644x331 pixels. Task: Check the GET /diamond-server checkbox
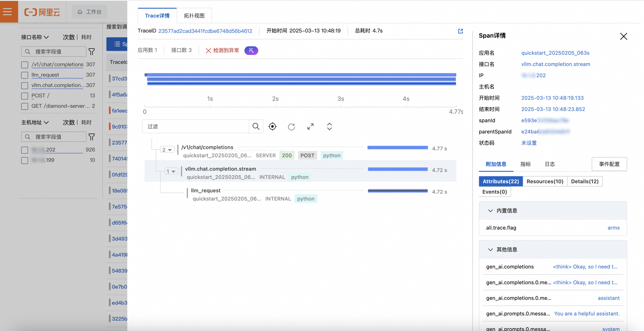[x=25, y=106]
